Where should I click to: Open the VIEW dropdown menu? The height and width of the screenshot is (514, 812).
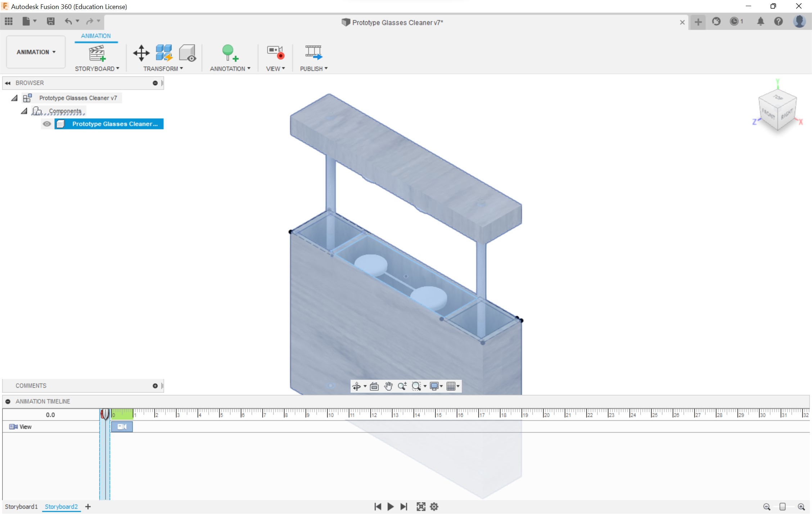[275, 68]
